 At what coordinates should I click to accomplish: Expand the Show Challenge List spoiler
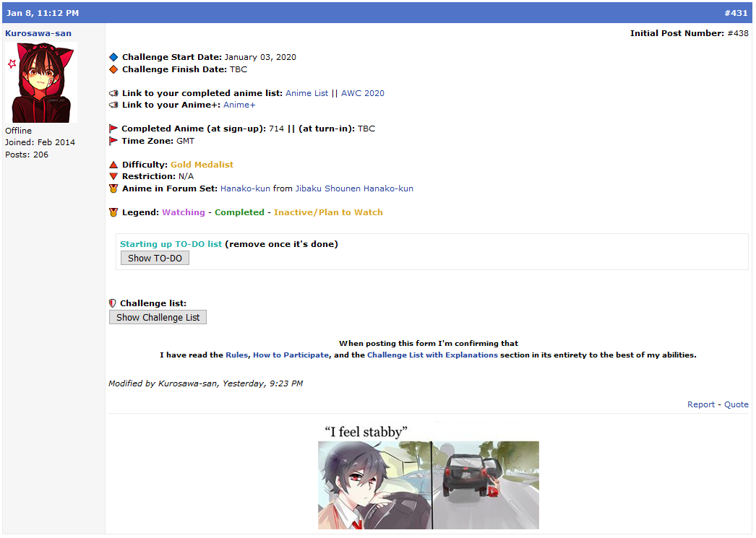point(158,317)
